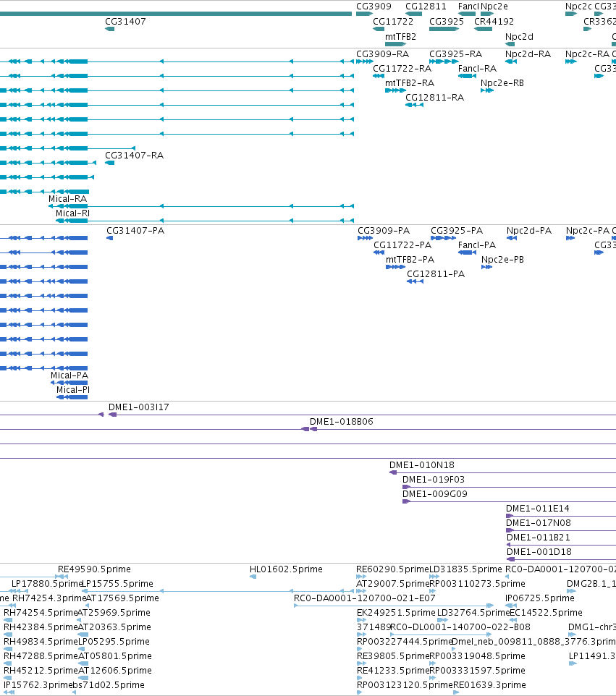
Task: Select the DME1-009G09 BAC label
Action: point(435,494)
